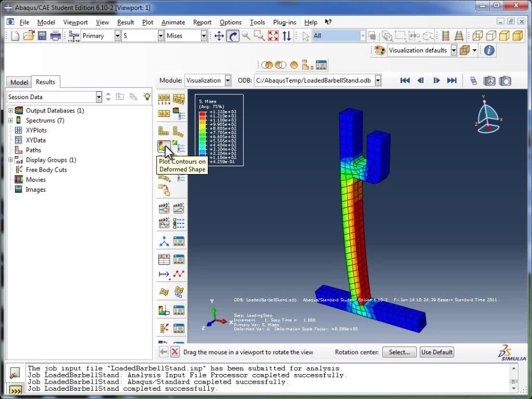This screenshot has width=532, height=399.
Task: Switch to the Results tab
Action: click(x=45, y=82)
